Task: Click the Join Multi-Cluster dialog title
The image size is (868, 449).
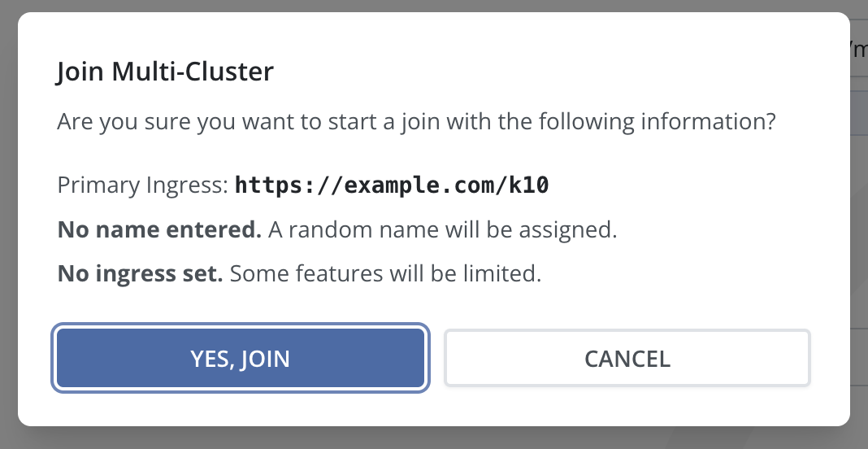Action: 165,72
